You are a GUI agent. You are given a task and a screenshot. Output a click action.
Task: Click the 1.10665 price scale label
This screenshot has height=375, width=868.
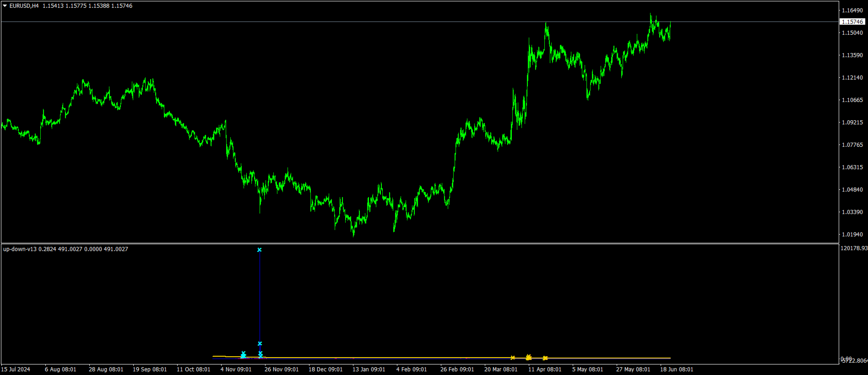tap(852, 100)
